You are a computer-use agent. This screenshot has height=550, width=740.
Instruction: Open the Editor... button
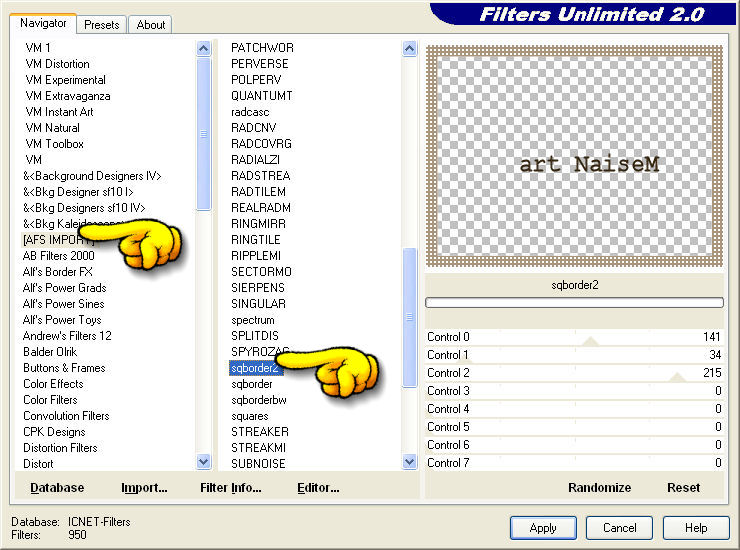318,488
